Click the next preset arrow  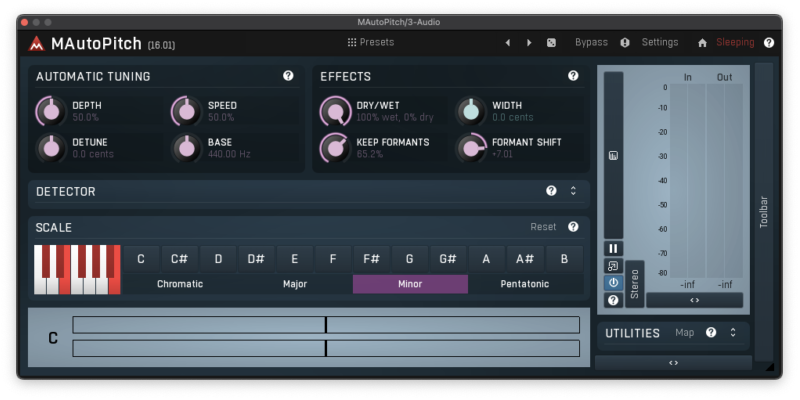point(529,43)
